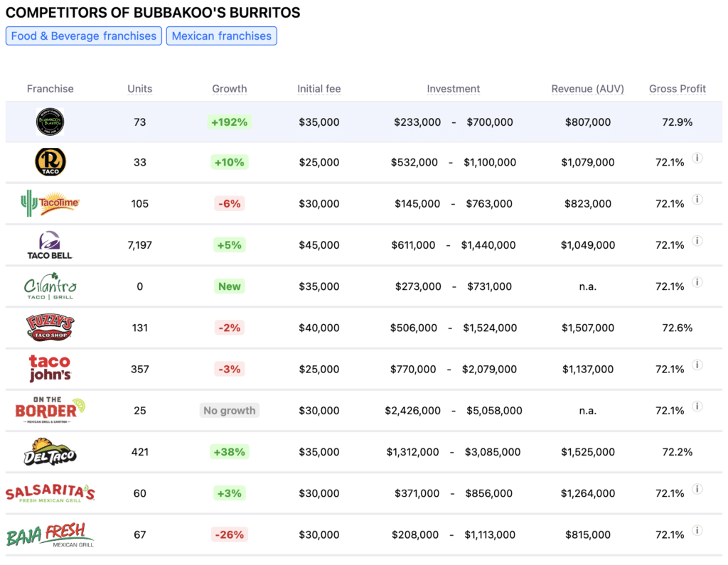728x565 pixels.
Task: Open Food & Beverage franchises tag
Action: coord(84,36)
